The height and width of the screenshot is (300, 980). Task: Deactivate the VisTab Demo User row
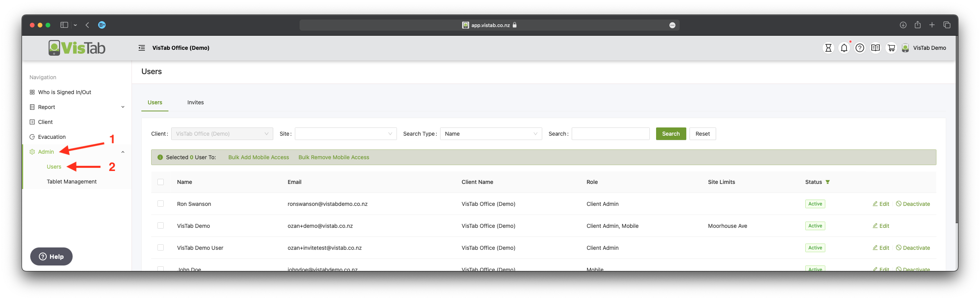913,248
